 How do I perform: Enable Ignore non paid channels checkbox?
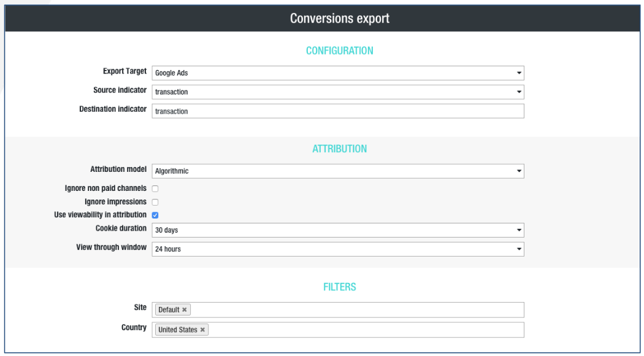point(155,188)
